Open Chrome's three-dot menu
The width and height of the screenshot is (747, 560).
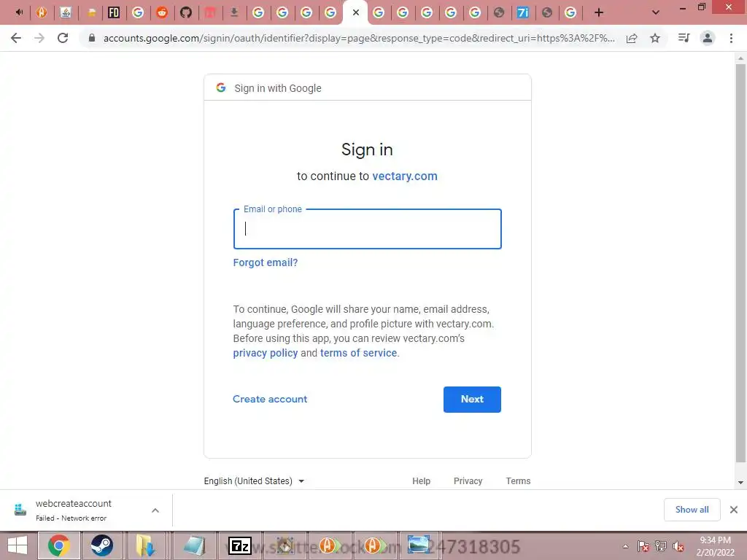731,38
